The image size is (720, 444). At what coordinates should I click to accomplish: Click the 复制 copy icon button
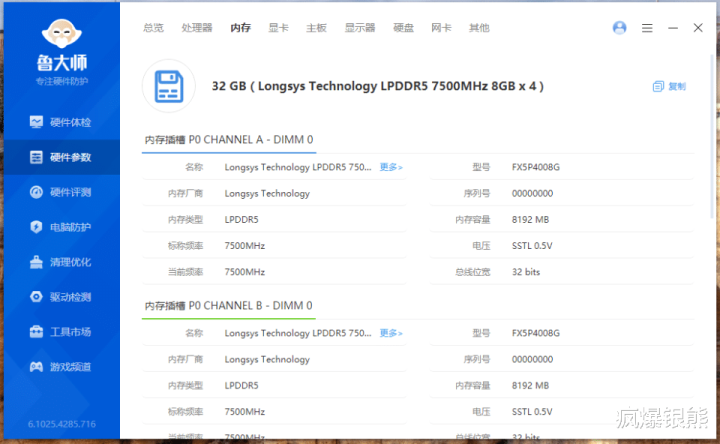coord(669,86)
